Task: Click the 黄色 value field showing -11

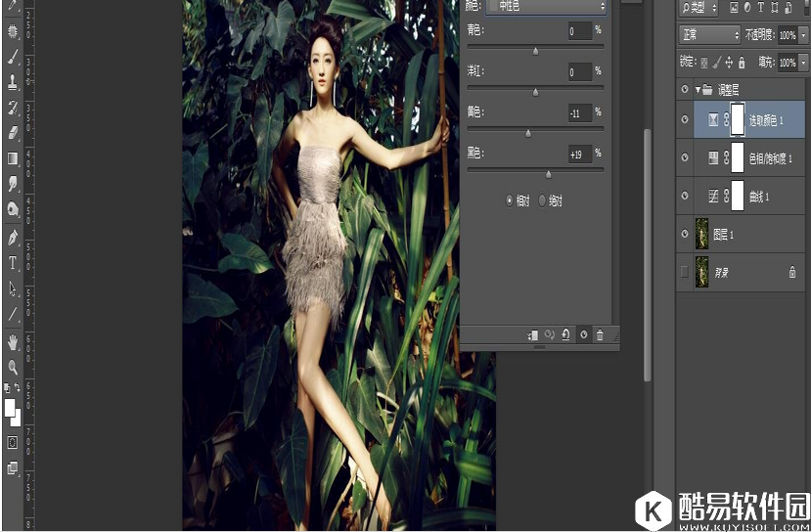Action: click(580, 112)
